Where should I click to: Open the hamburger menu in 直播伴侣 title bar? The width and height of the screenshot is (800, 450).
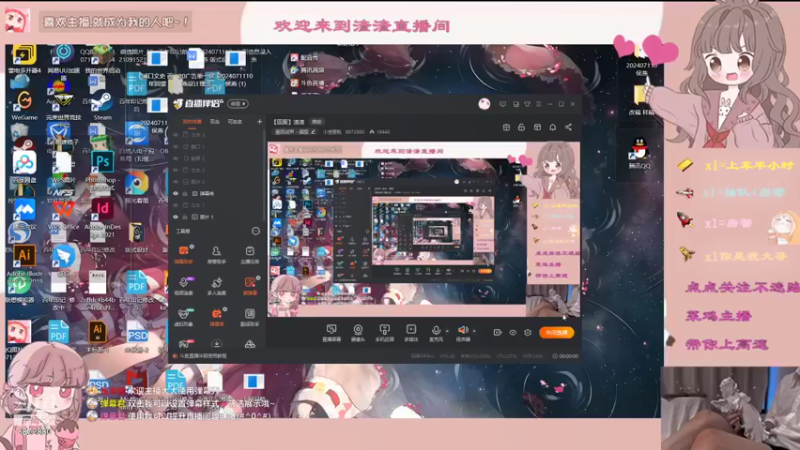pos(538,104)
